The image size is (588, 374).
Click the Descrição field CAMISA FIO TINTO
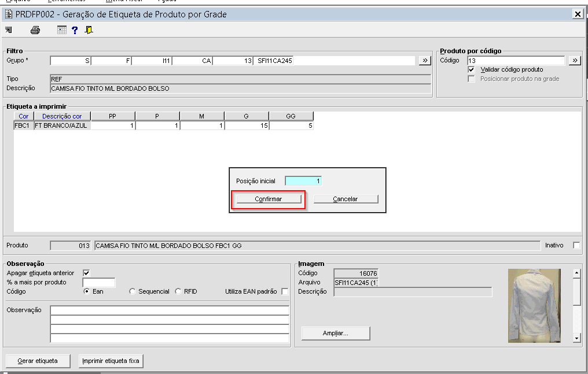[x=240, y=88]
